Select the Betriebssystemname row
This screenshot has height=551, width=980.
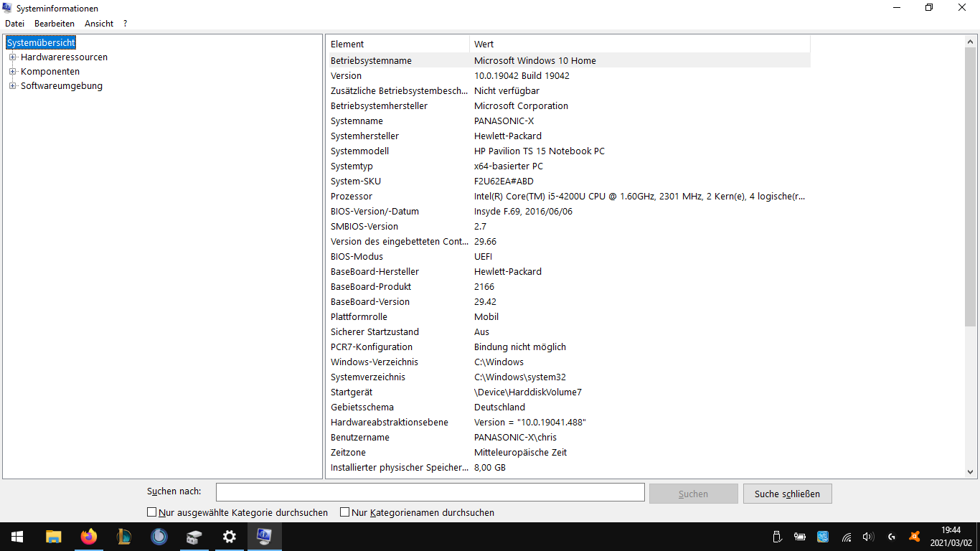[569, 61]
